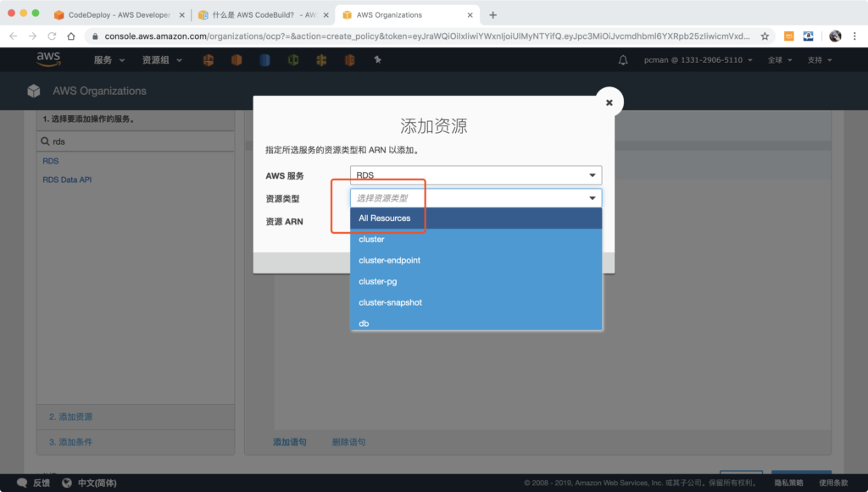Open a new browser tab
The height and width of the screenshot is (492, 868).
click(492, 15)
